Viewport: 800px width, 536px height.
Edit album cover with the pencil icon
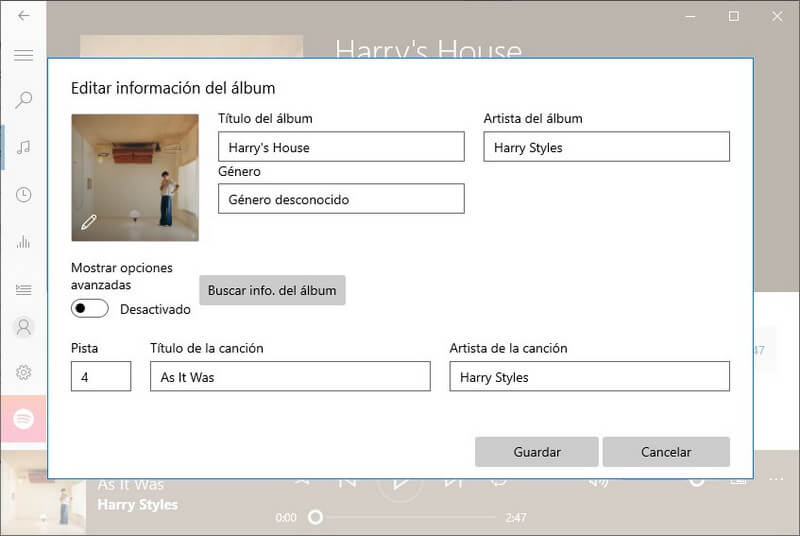[x=88, y=222]
